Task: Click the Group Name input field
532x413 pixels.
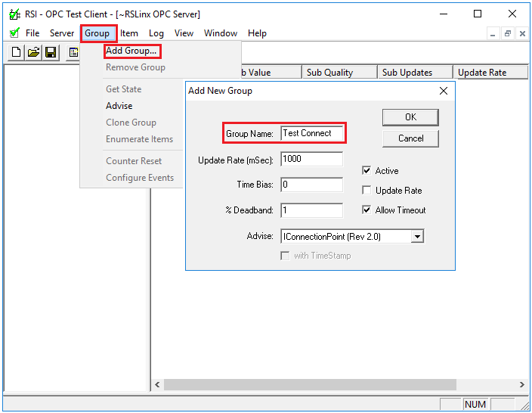Action: 312,133
